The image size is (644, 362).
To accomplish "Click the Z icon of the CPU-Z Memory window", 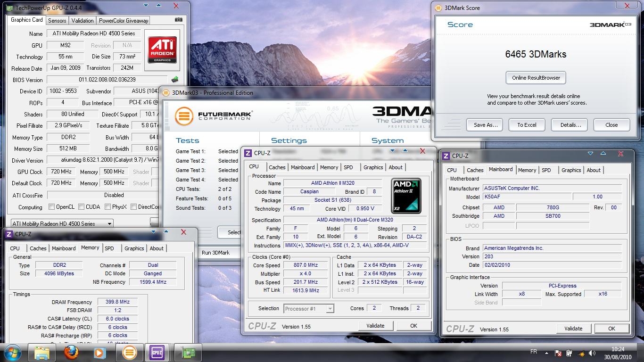I will 9,234.
